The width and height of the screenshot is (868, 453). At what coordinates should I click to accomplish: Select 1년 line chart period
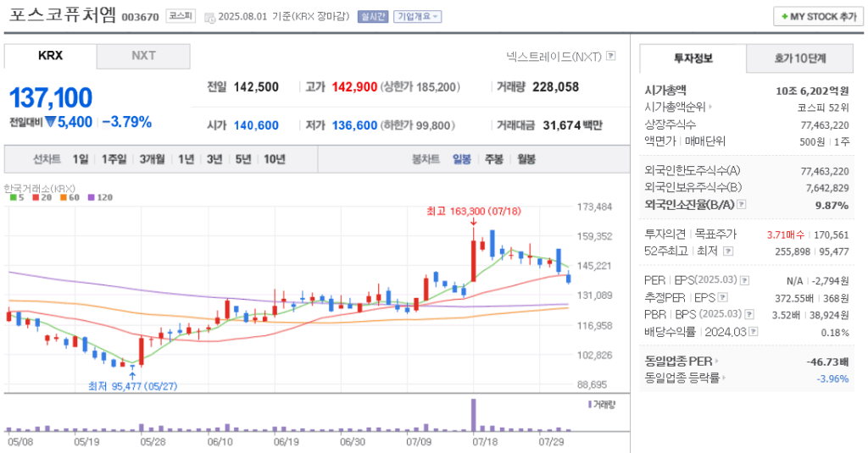[x=186, y=159]
